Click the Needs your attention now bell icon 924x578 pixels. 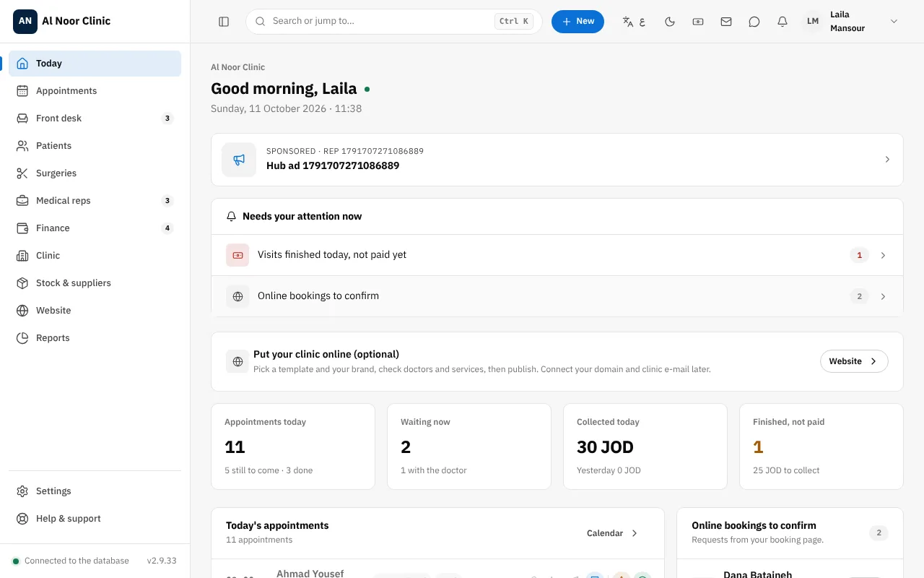(x=232, y=217)
